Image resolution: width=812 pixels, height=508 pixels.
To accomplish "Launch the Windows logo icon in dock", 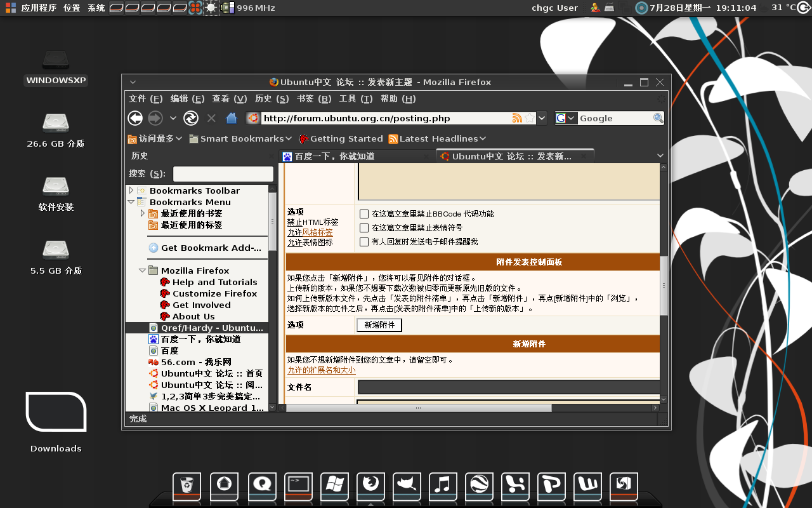I will [334, 486].
